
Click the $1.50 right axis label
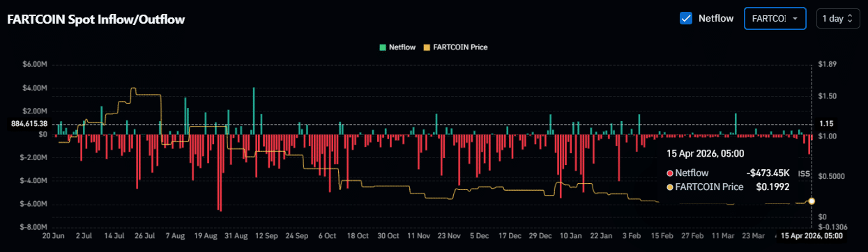click(827, 95)
